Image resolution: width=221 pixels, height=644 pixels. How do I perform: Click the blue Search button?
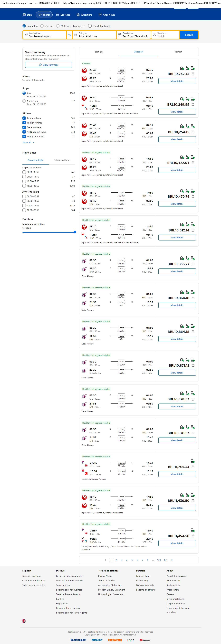(189, 35)
